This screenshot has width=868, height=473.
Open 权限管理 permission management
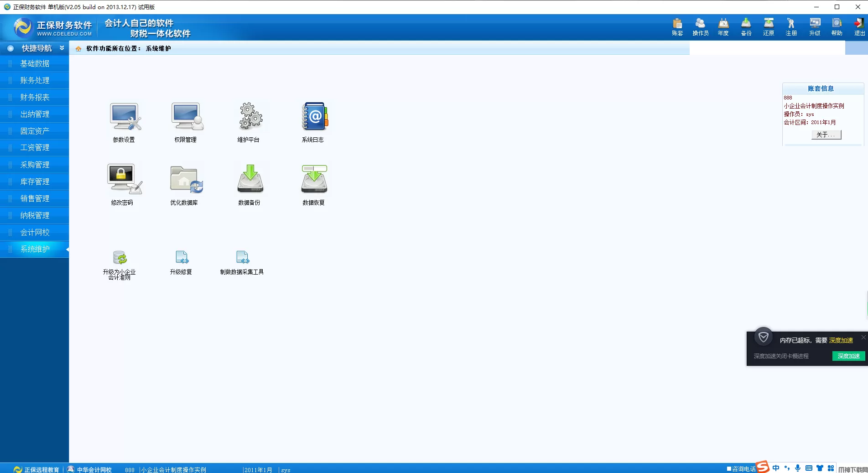[186, 122]
